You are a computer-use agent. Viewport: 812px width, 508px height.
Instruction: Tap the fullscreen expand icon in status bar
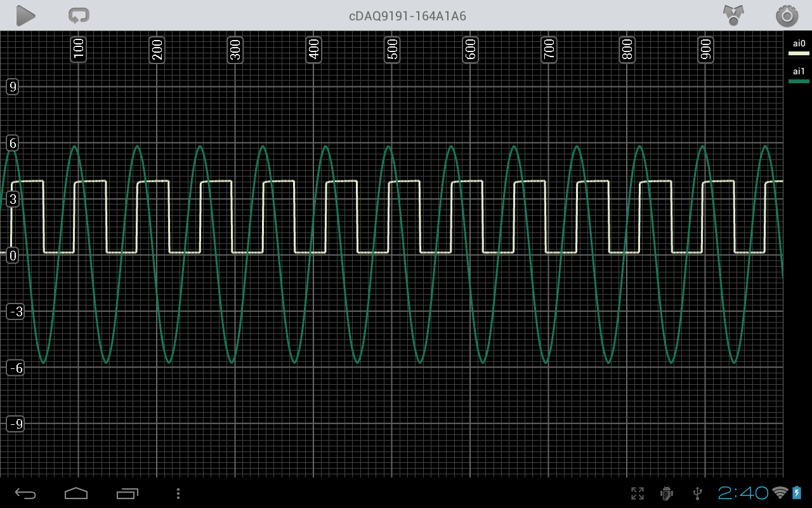638,493
